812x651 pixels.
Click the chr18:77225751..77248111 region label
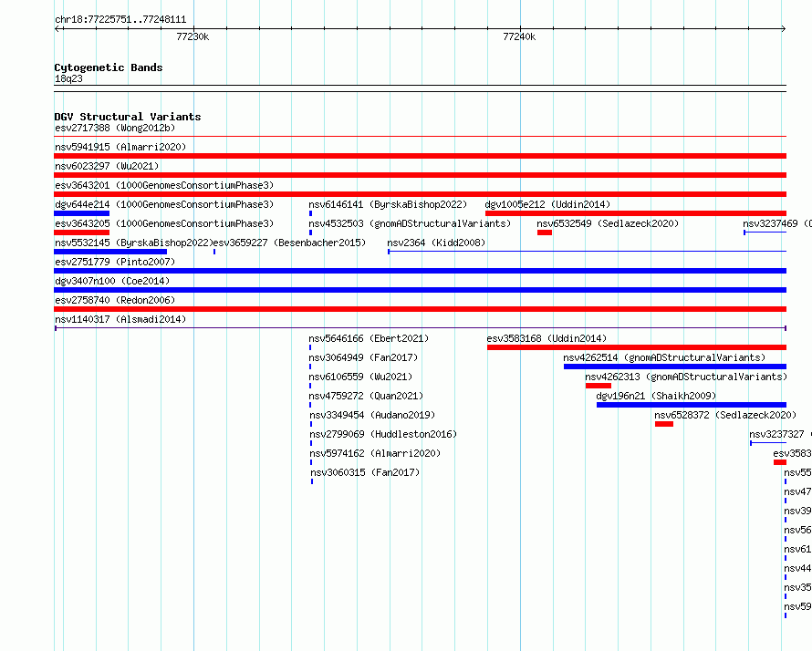click(x=120, y=20)
